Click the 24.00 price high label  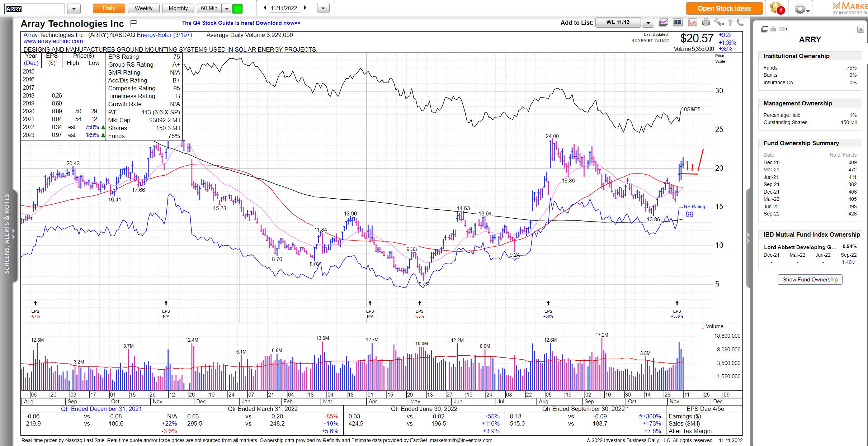[552, 136]
